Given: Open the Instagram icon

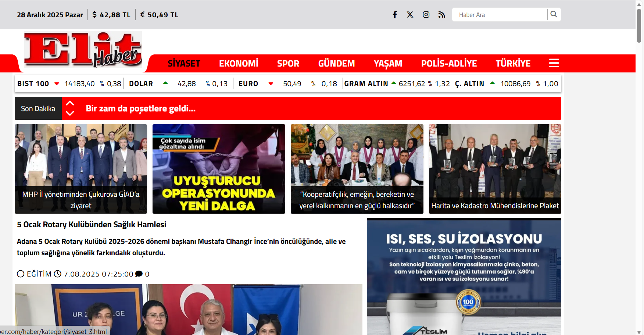Looking at the screenshot, I should [x=426, y=15].
